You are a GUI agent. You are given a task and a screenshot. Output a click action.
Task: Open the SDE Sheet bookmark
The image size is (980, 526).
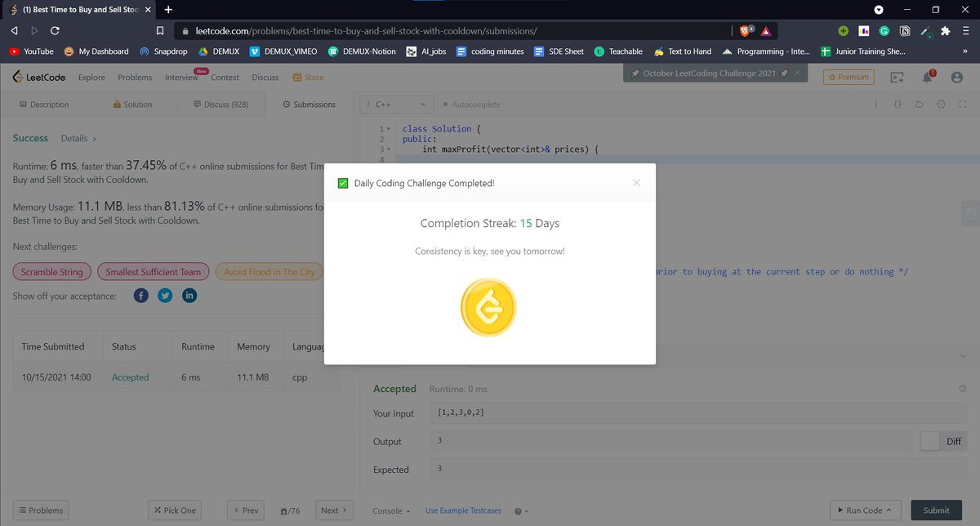point(559,51)
